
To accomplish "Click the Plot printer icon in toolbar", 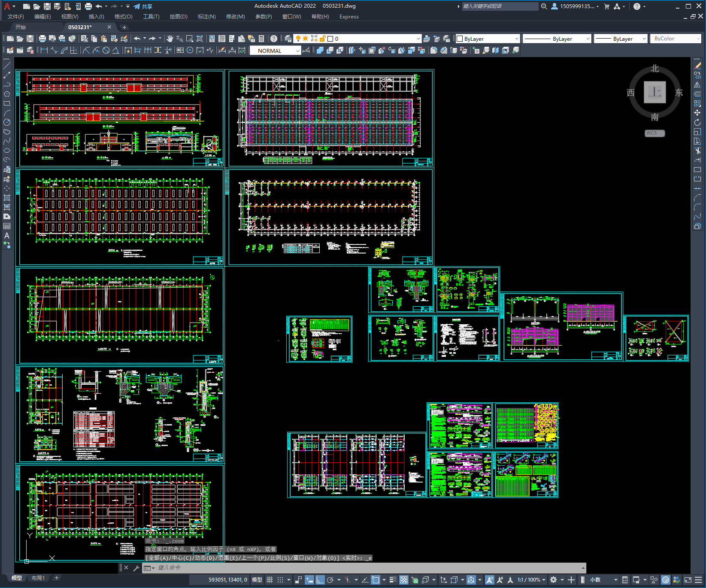I will tap(42, 39).
